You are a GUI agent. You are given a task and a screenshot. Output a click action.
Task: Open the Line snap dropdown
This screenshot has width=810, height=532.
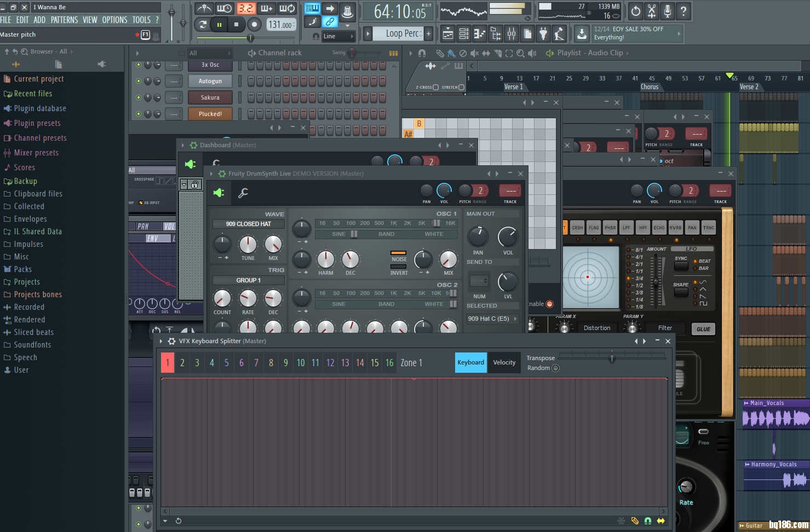(338, 36)
